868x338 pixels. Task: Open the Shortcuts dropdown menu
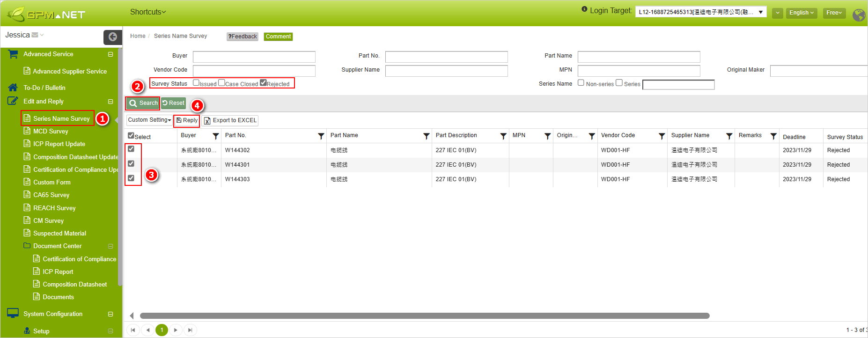[x=148, y=12]
